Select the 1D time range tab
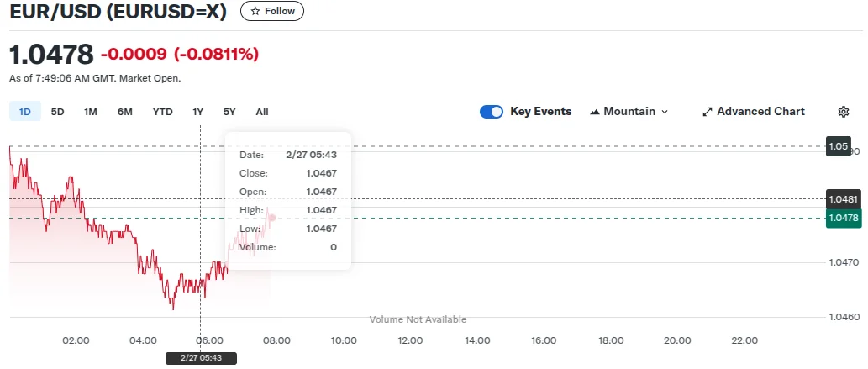This screenshot has width=868, height=369. [x=24, y=112]
